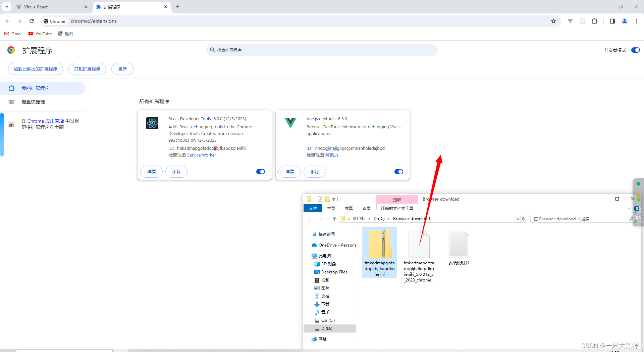Expand the D (D:) breadcrumb arrow
Image resolution: width=644 pixels, height=352 pixels.
point(389,219)
